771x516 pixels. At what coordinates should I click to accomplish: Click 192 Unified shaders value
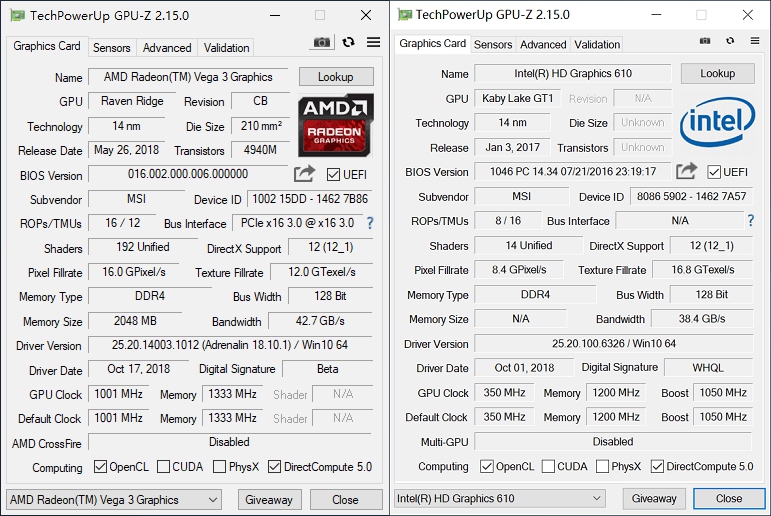(143, 247)
